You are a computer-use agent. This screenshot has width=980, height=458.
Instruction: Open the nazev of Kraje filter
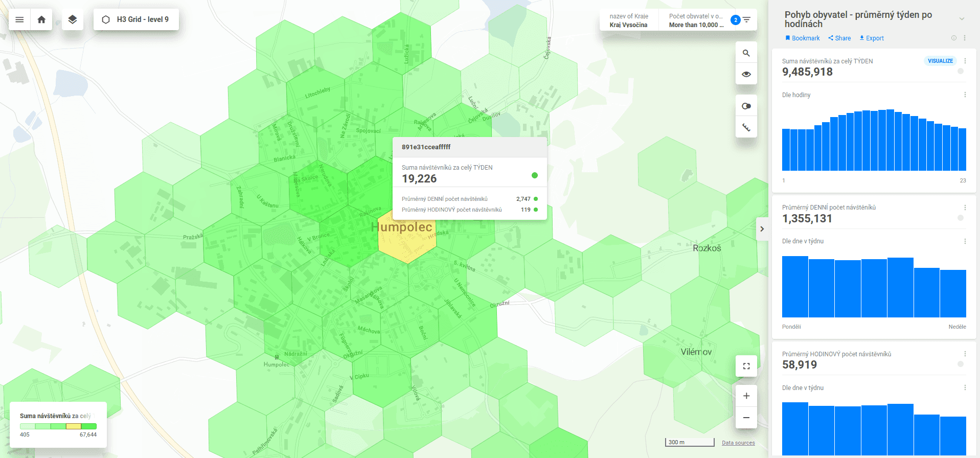point(629,20)
